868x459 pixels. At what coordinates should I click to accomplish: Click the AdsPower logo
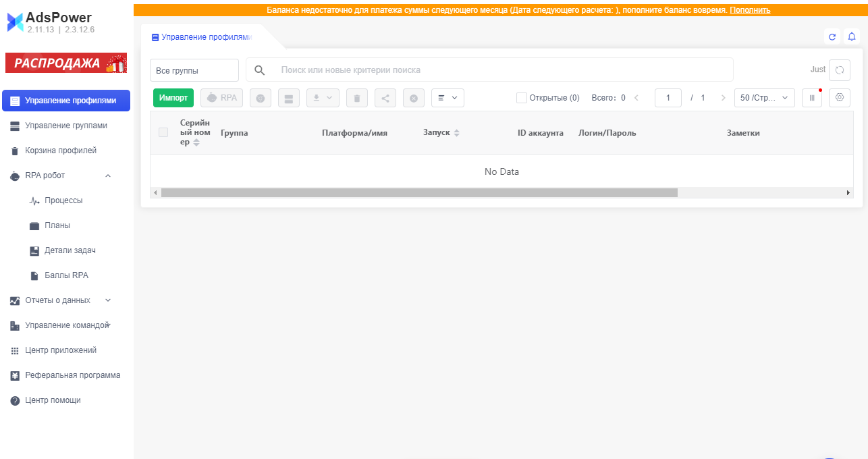51,22
